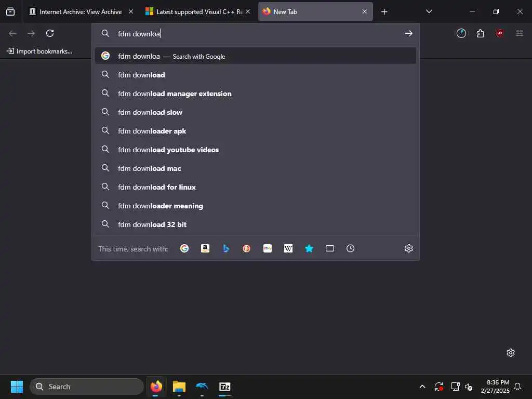
Task: Open the notification bell in the taskbar
Action: point(517,387)
